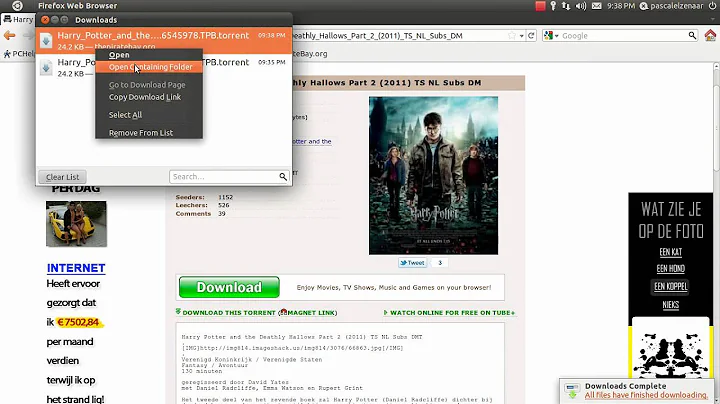Click the key indicator icon in top panel
The image size is (720, 404).
coord(553,6)
